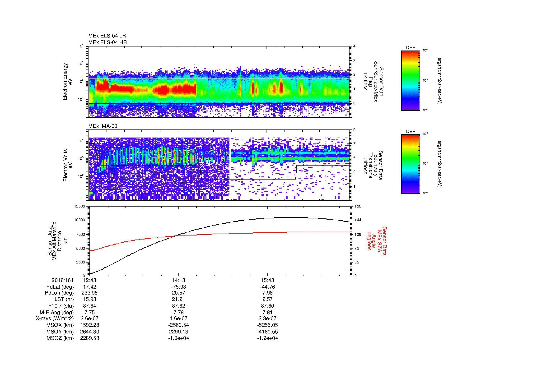Click the PdLon value '7.98'

click(x=267, y=293)
